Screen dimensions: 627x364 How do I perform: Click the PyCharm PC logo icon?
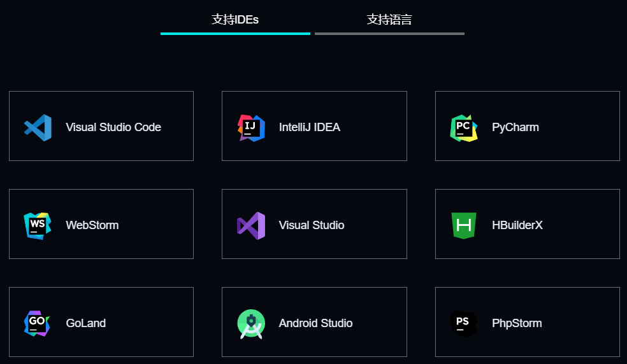coord(464,128)
